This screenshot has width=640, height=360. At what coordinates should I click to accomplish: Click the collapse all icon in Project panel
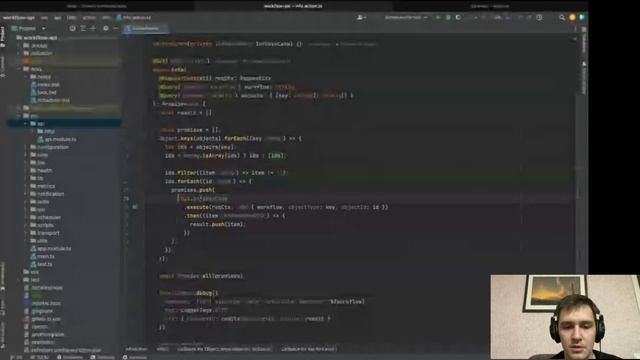click(93, 28)
